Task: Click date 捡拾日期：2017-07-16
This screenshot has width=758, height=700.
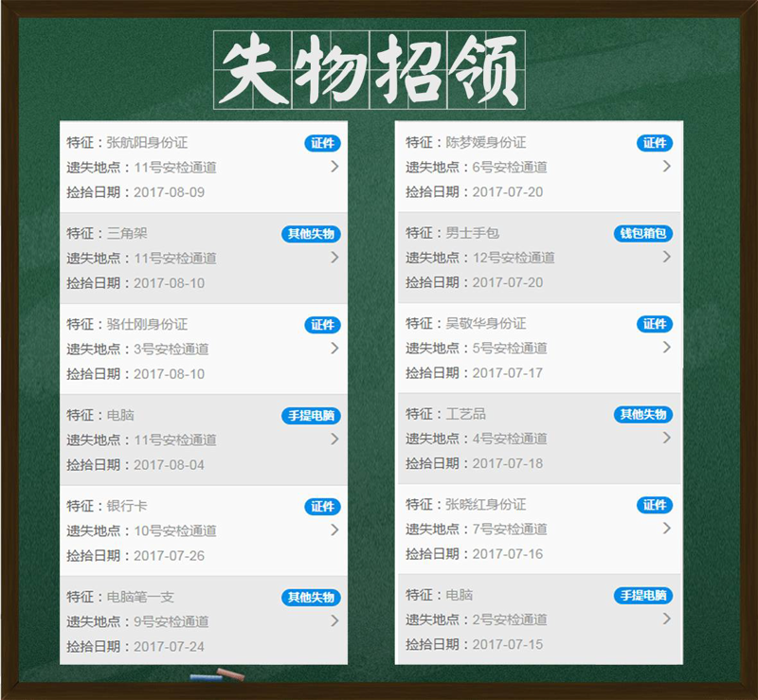Action: pyautogui.click(x=475, y=554)
